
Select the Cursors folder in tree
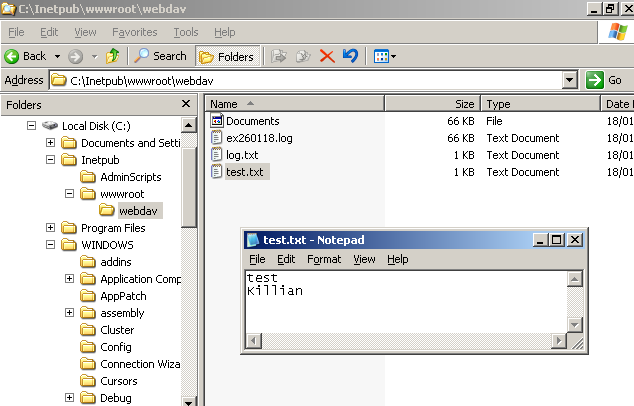pyautogui.click(x=119, y=381)
